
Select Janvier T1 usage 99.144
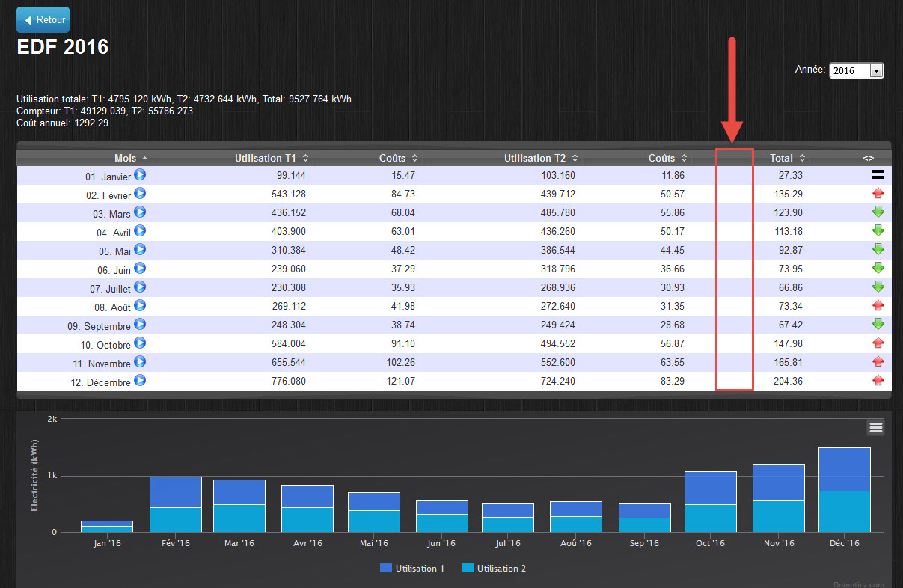click(x=290, y=175)
